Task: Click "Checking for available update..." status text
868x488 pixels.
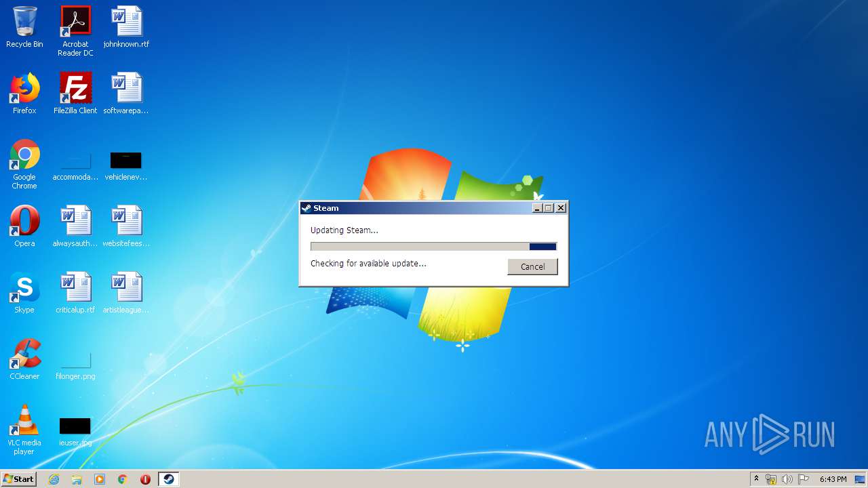Action: (368, 264)
